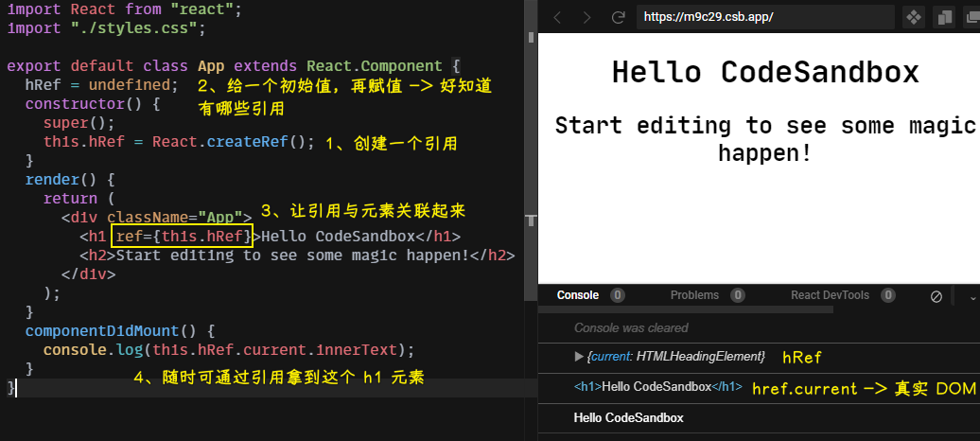Click the preview URL address field
Viewport: 980px width, 441px height.
764,17
